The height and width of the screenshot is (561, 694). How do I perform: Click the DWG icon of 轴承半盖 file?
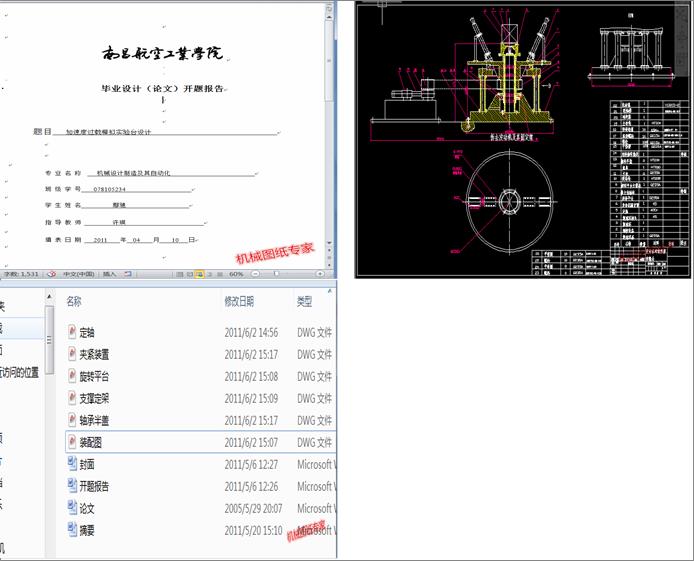[72, 419]
